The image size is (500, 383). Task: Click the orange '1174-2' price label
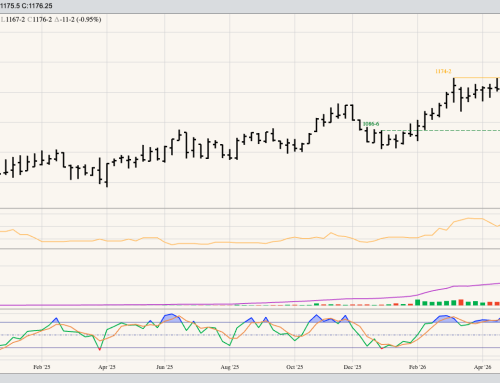(x=443, y=71)
